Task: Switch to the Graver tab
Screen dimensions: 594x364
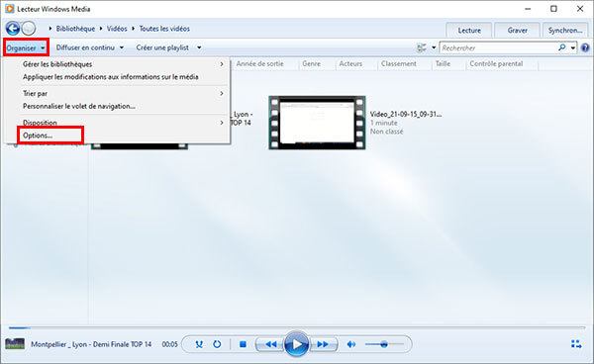Action: pyautogui.click(x=517, y=31)
